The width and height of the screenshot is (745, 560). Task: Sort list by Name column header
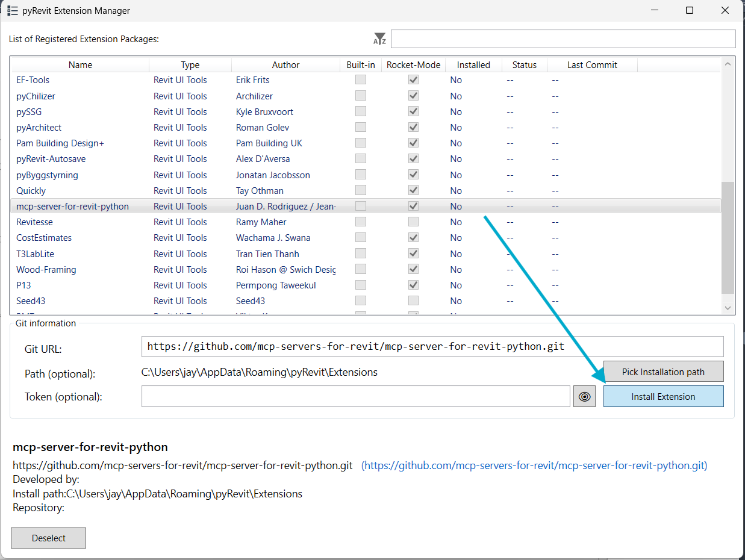point(80,65)
